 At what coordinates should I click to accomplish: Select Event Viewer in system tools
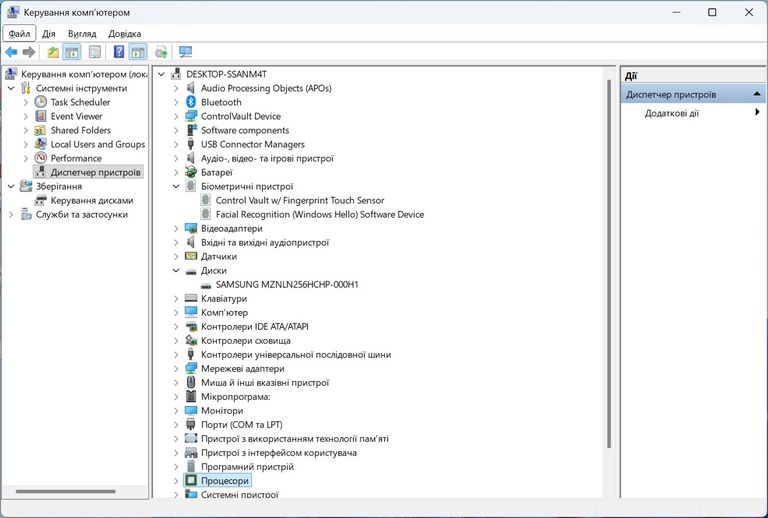coord(76,116)
